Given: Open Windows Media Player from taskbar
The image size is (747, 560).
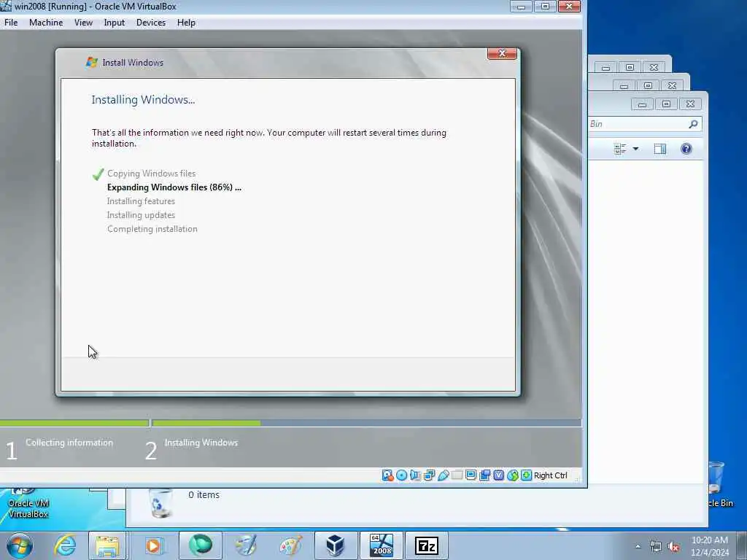Looking at the screenshot, I should tap(153, 545).
